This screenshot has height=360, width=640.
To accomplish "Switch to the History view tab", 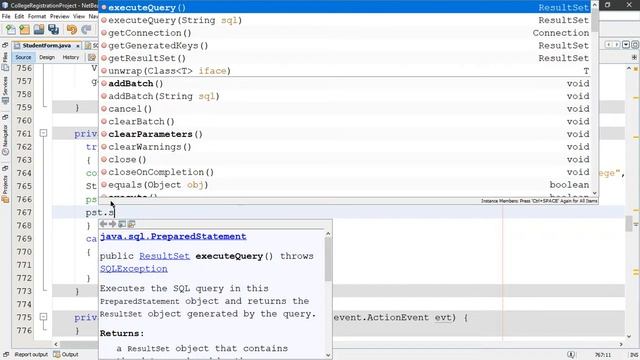I will tap(71, 58).
